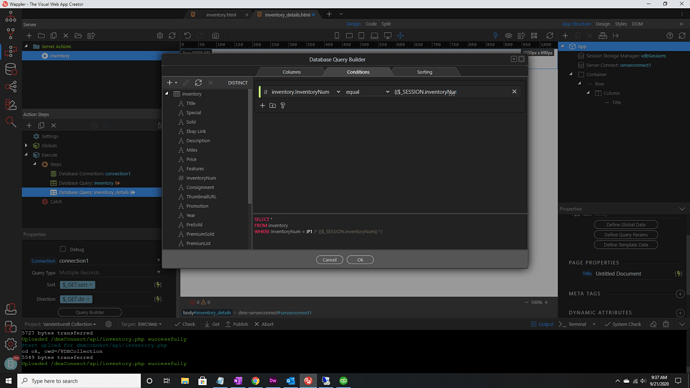690x388 pixels.
Task: Click the Title field Untitled Document
Action: point(633,274)
